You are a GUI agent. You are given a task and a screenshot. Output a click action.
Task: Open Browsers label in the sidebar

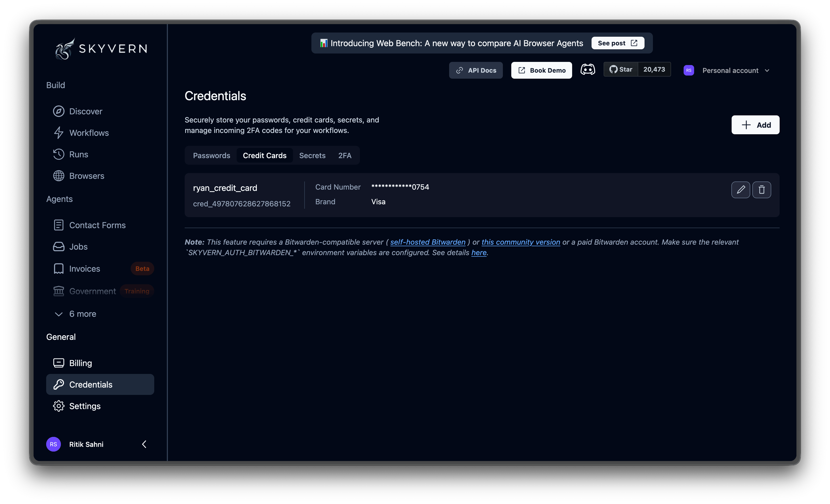(87, 176)
